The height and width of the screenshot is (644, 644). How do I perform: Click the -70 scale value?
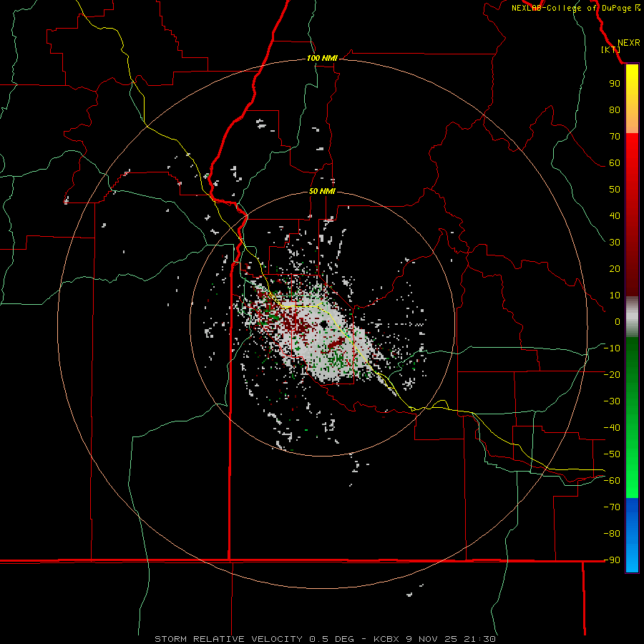(x=612, y=507)
